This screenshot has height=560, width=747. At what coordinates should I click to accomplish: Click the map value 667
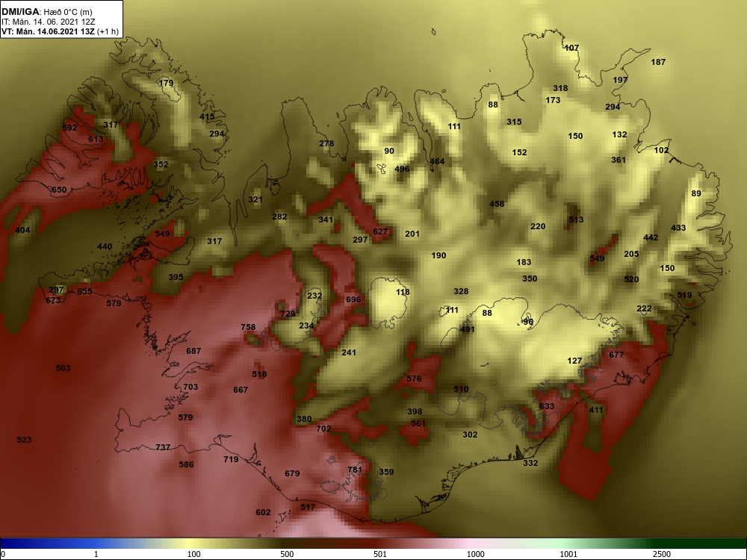tap(241, 390)
